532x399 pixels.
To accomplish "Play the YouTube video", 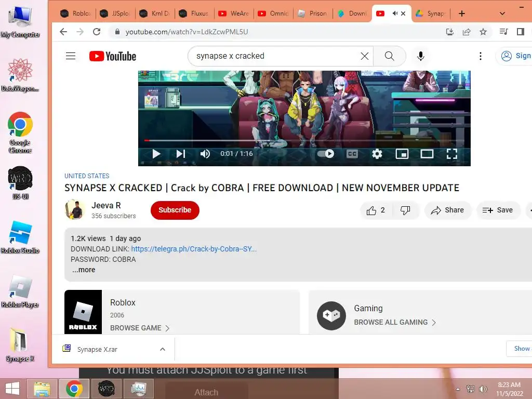I will tap(156, 154).
